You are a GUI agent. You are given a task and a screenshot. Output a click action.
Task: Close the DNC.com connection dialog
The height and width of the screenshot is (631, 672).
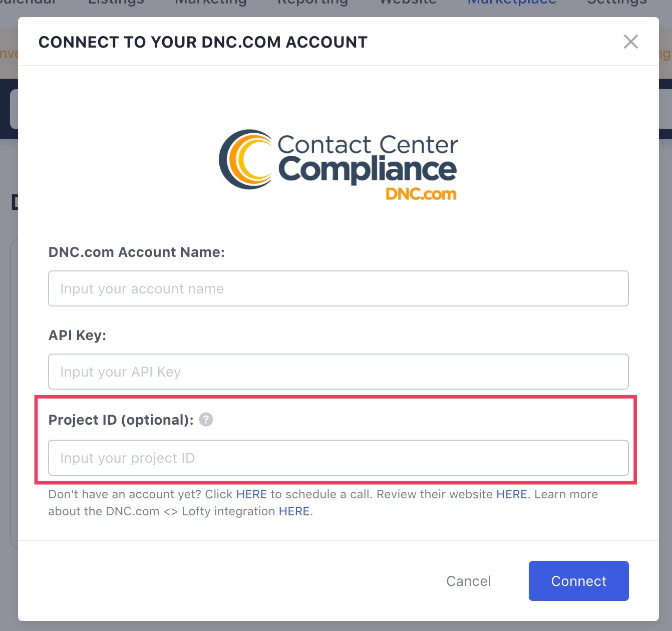click(x=630, y=42)
